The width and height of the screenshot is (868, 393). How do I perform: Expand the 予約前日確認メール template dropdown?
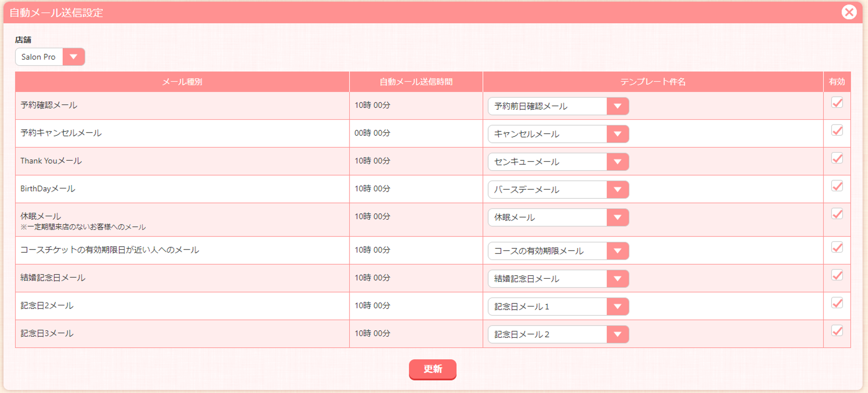(558, 106)
